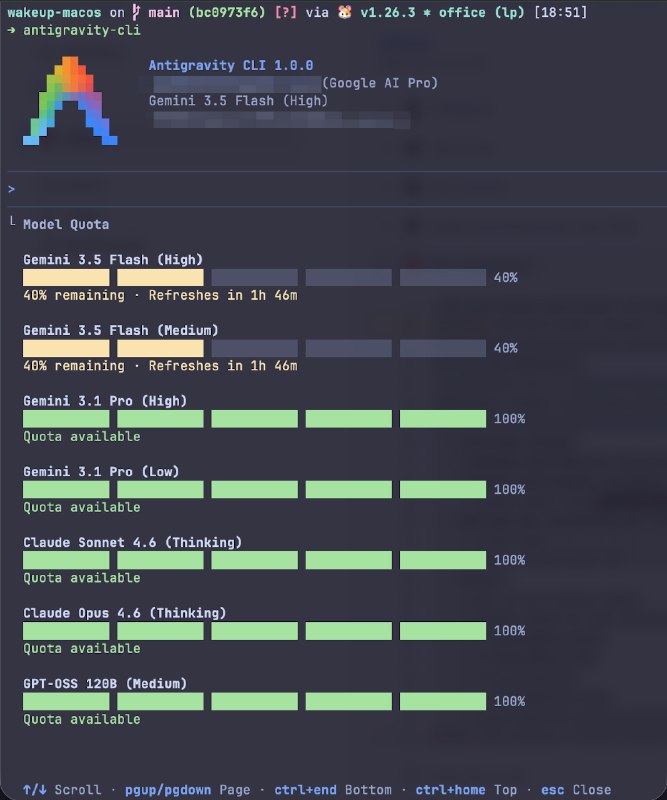Click the Gemini 3.5 Flash (Medium) quota bar
Viewport: 667px width, 800px height.
[x=254, y=348]
